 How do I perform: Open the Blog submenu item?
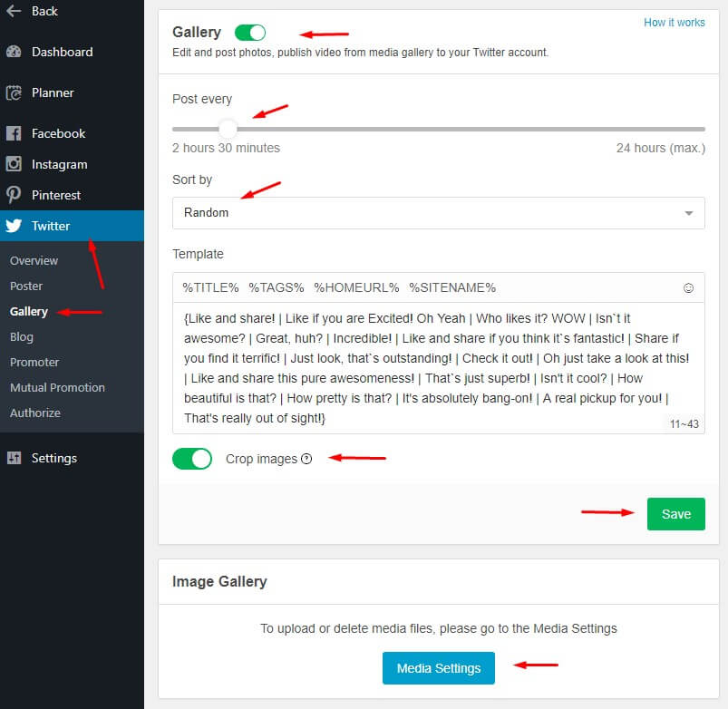tap(22, 336)
